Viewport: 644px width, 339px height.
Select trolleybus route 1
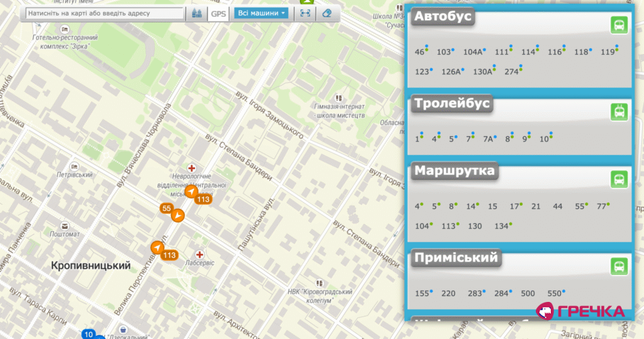tap(418, 139)
